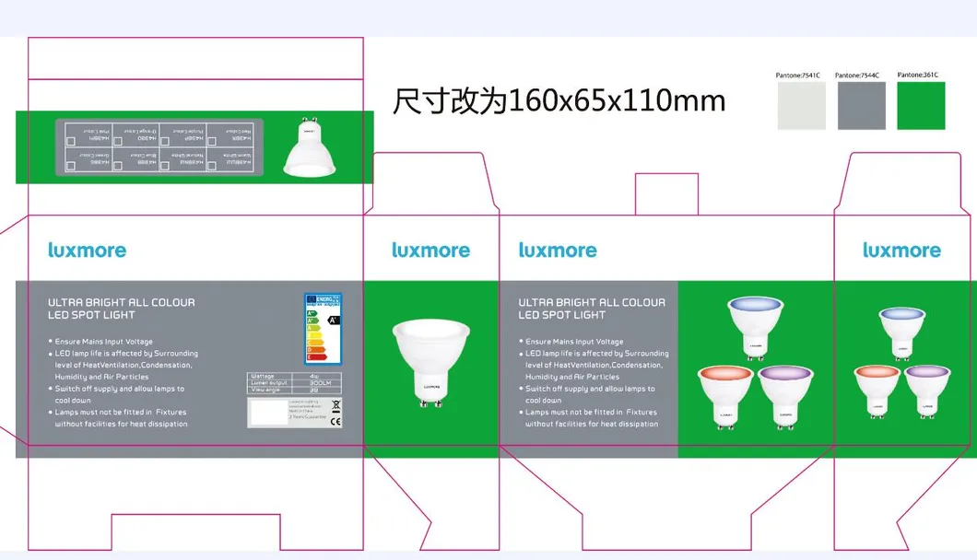Select the luxmore logo on rightmost panel
The height and width of the screenshot is (560, 977).
tap(900, 250)
